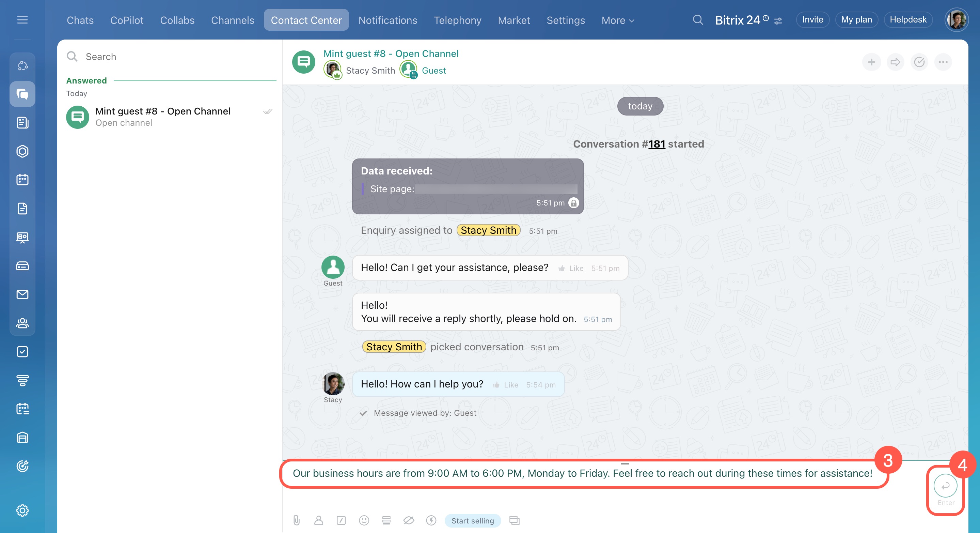Open conversation #181 link
This screenshot has height=533, width=980.
[x=657, y=144]
